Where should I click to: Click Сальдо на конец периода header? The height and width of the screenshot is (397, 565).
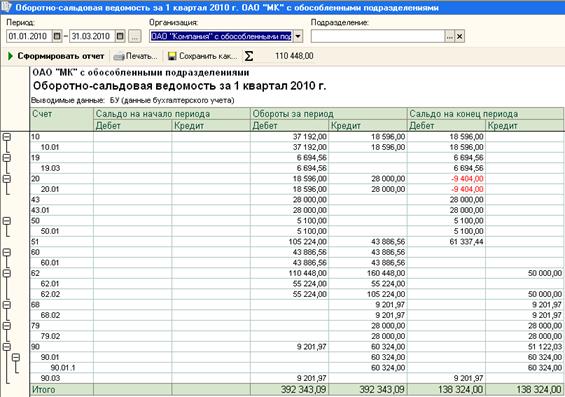click(x=486, y=114)
